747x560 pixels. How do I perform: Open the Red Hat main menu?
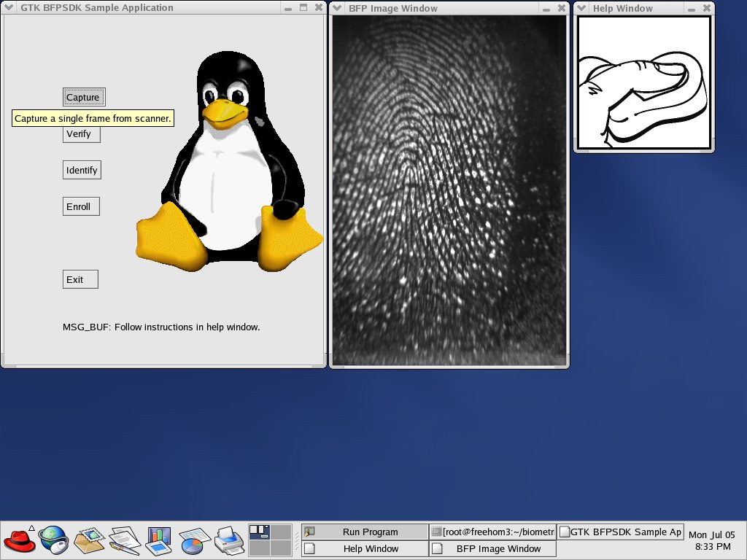coord(19,540)
